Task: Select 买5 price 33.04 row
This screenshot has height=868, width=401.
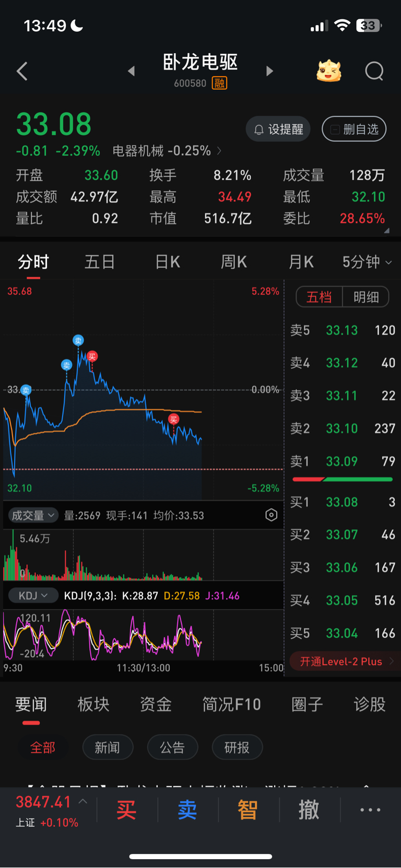Action: tap(343, 633)
